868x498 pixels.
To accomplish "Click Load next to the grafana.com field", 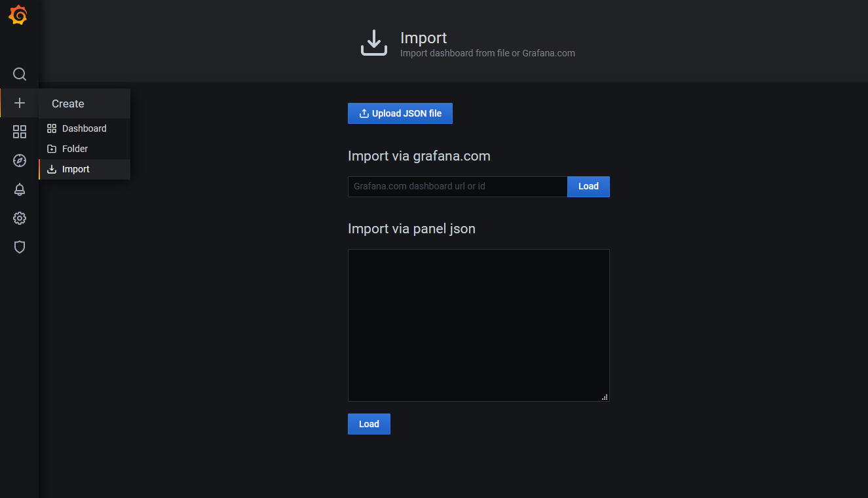I will pos(588,187).
